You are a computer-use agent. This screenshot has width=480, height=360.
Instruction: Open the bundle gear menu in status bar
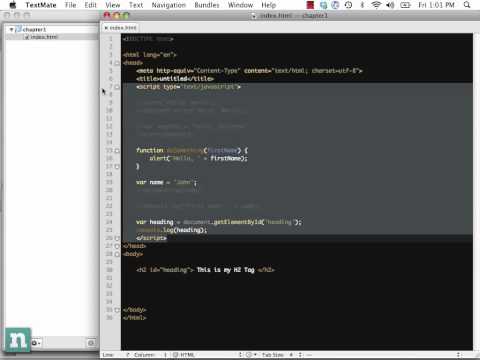pyautogui.click(x=251, y=355)
